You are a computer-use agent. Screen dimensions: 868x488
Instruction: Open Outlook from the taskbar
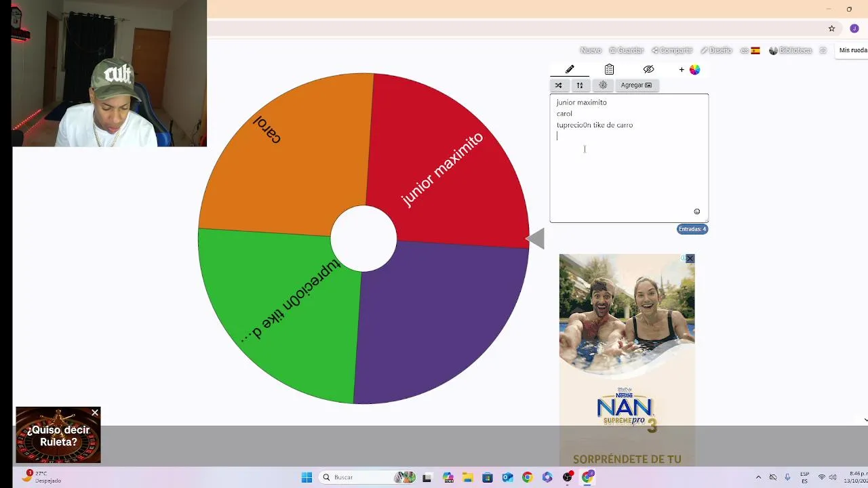pyautogui.click(x=507, y=477)
